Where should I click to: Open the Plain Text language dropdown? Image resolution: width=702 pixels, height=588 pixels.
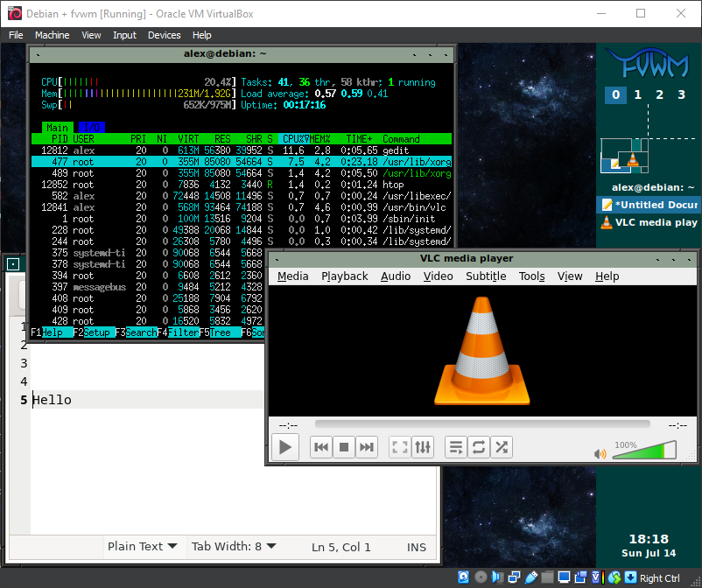click(x=142, y=546)
